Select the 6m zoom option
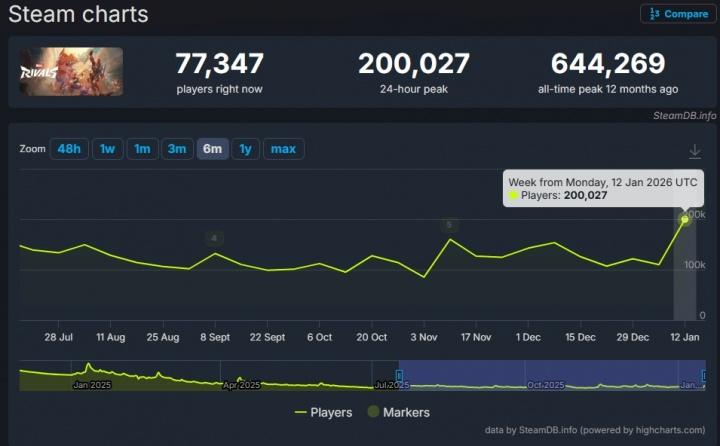The height and width of the screenshot is (446, 720). tap(213, 149)
